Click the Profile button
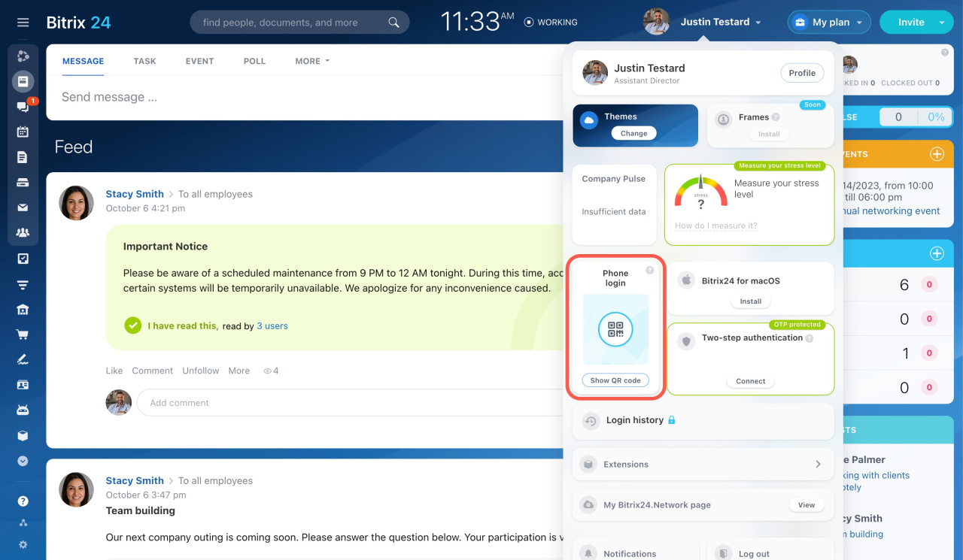This screenshot has width=963, height=560. (802, 73)
